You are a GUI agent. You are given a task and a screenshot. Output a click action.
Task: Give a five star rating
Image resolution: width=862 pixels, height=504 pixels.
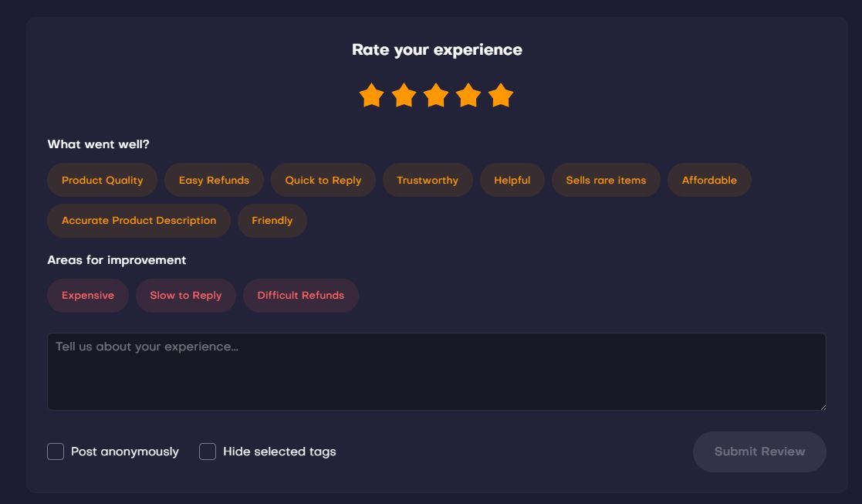tap(501, 96)
